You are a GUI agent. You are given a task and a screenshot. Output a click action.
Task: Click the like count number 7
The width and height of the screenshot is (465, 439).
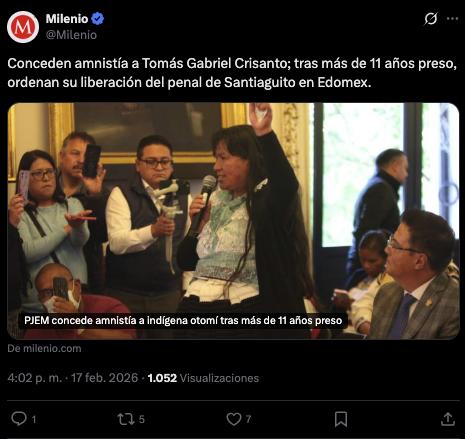click(x=248, y=419)
